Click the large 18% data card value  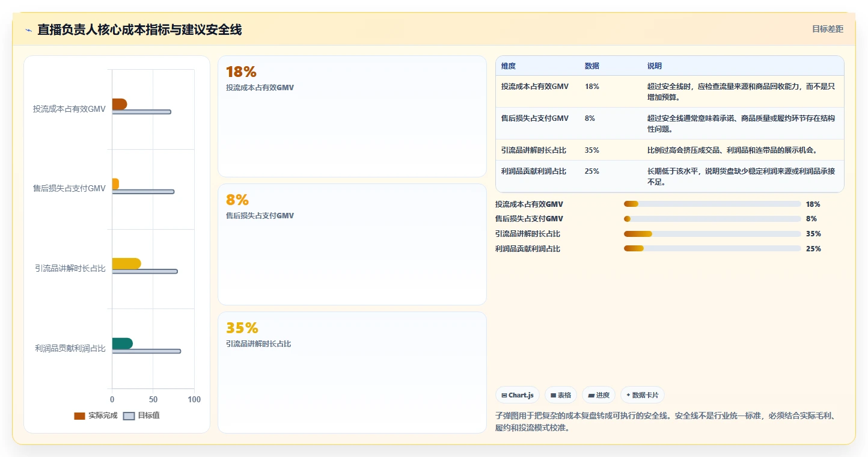[241, 72]
